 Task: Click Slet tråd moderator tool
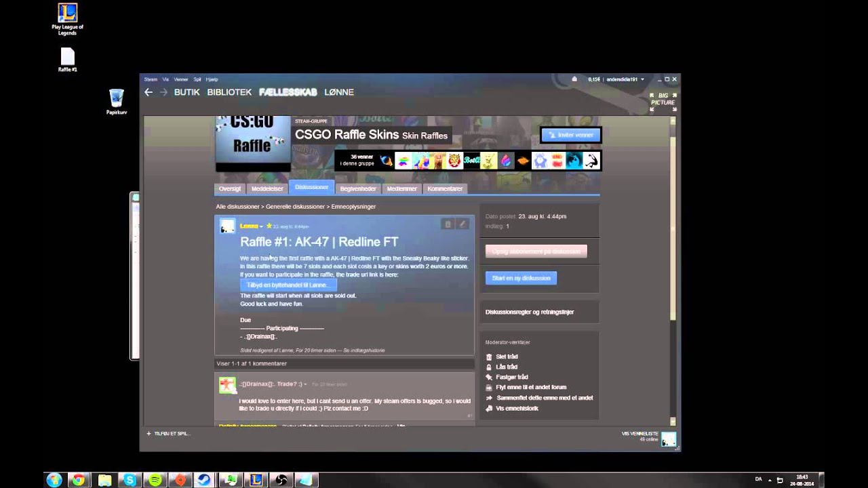[502, 357]
